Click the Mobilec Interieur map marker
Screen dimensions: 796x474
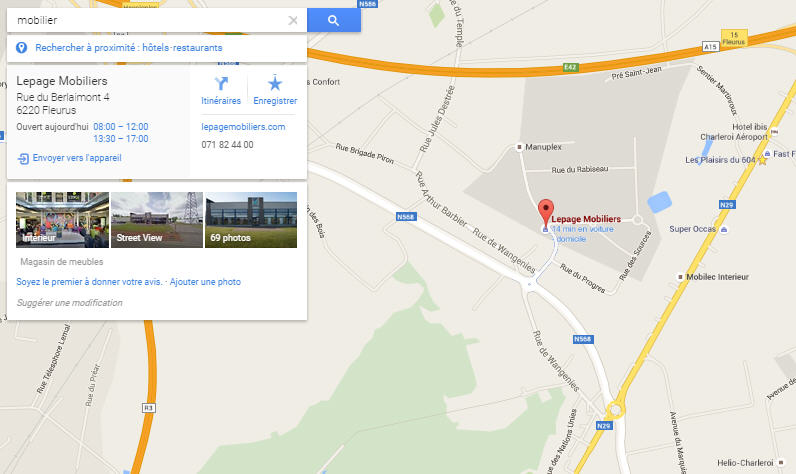(x=680, y=277)
